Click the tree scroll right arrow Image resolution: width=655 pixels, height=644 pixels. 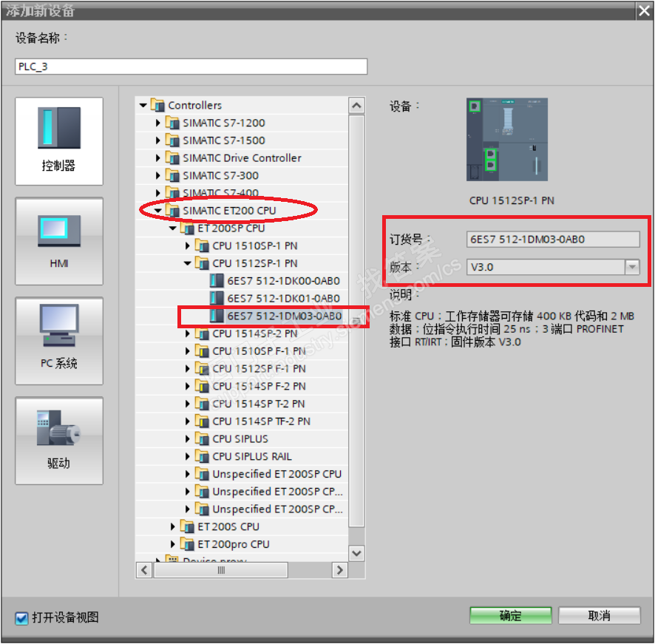click(339, 570)
